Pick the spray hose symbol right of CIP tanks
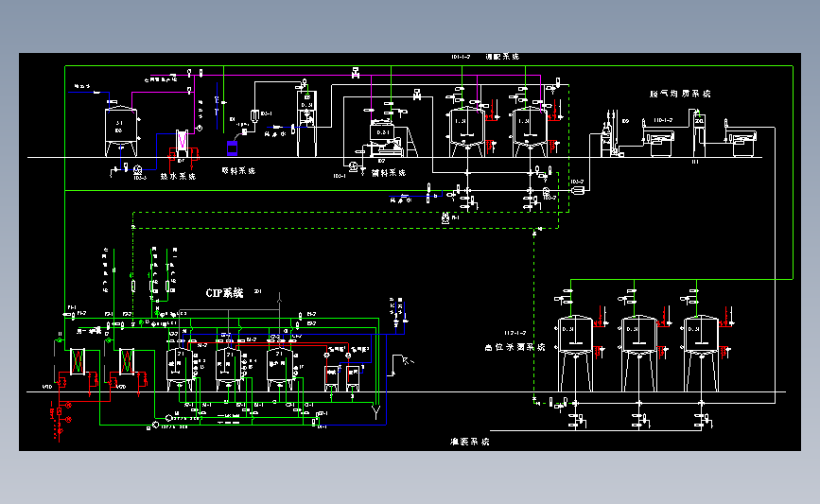Image resolution: width=820 pixels, height=504 pixels. point(401,365)
